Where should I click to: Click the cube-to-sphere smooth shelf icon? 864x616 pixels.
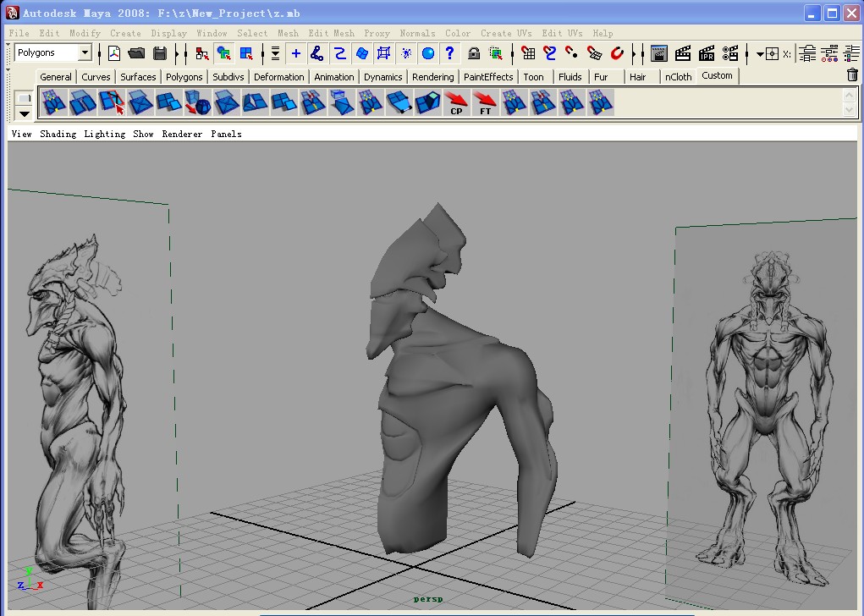[197, 103]
